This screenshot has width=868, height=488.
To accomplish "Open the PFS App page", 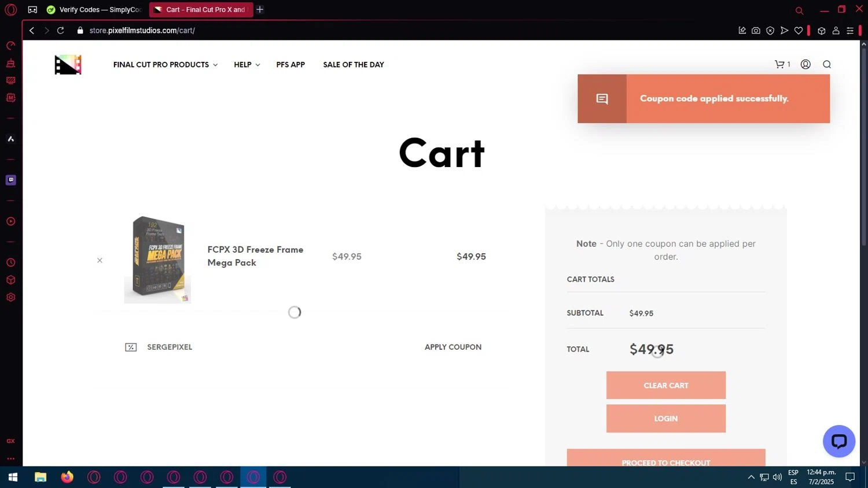I will 290,65.
